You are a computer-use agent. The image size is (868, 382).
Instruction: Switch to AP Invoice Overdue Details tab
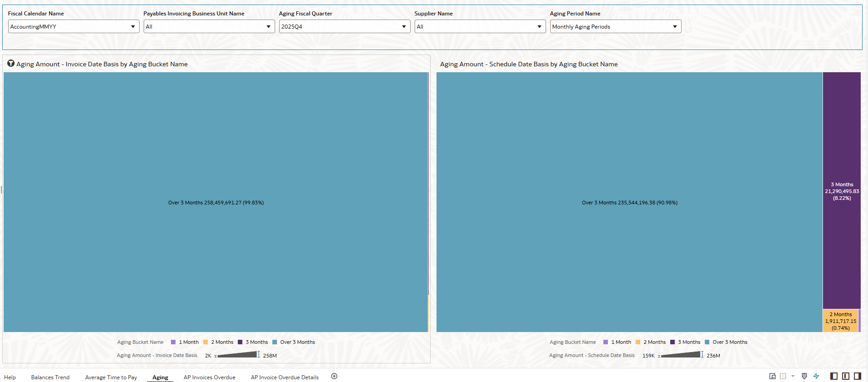pyautogui.click(x=285, y=377)
